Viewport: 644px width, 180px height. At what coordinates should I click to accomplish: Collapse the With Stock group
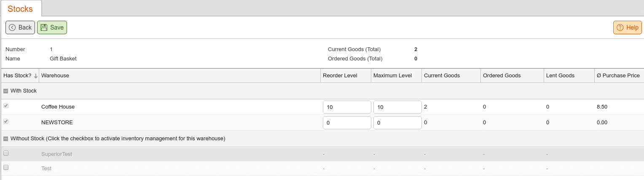coord(5,91)
